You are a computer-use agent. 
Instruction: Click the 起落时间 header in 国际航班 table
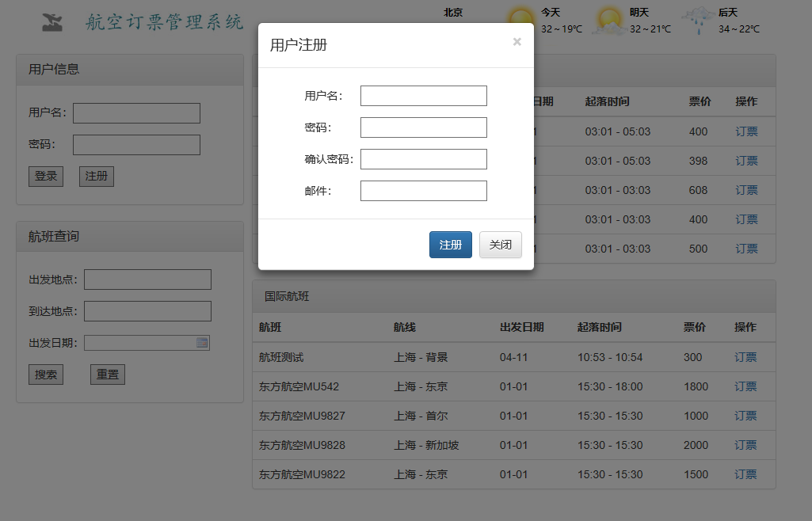click(x=600, y=327)
